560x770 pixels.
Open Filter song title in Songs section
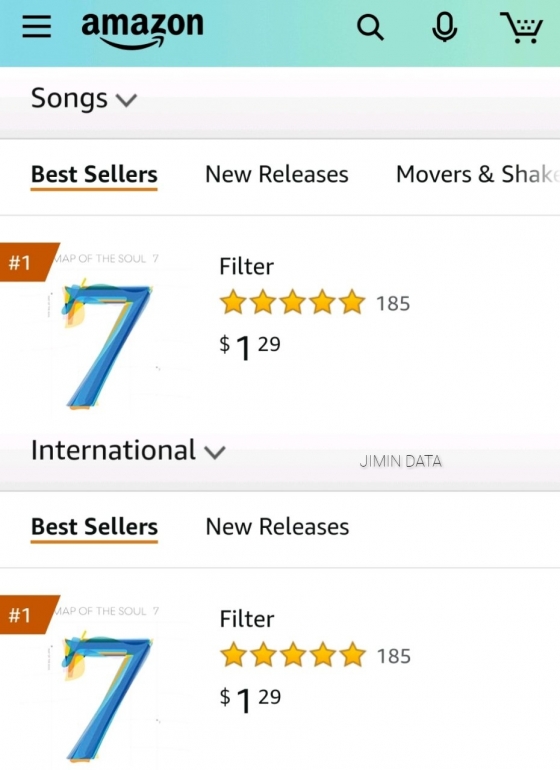(x=246, y=266)
